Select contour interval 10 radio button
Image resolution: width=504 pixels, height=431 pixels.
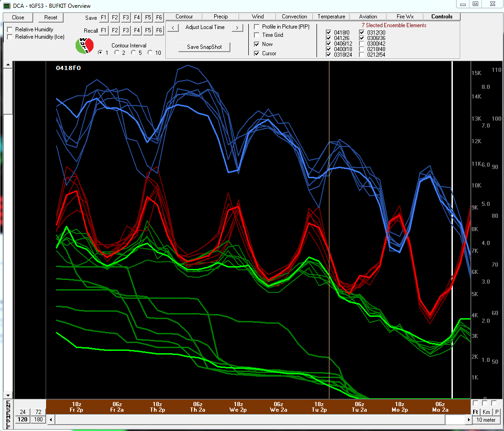[150, 52]
